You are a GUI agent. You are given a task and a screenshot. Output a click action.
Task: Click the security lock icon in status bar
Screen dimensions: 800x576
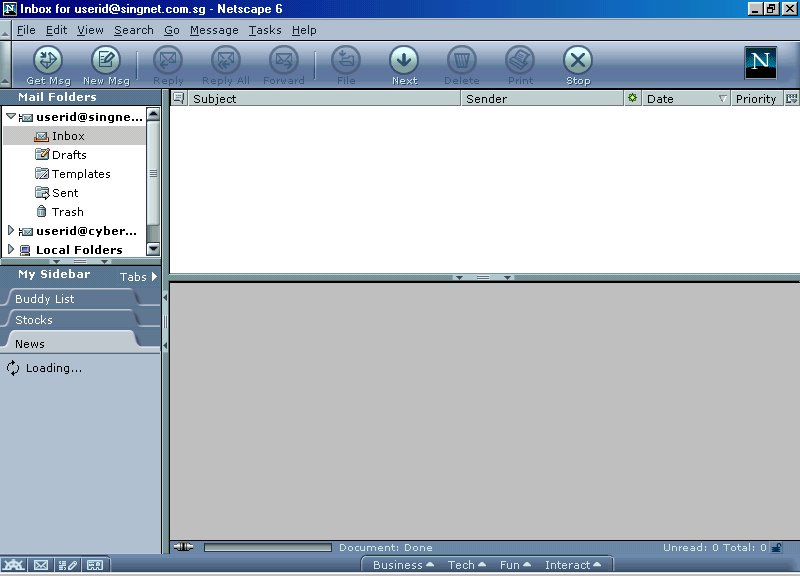[777, 547]
